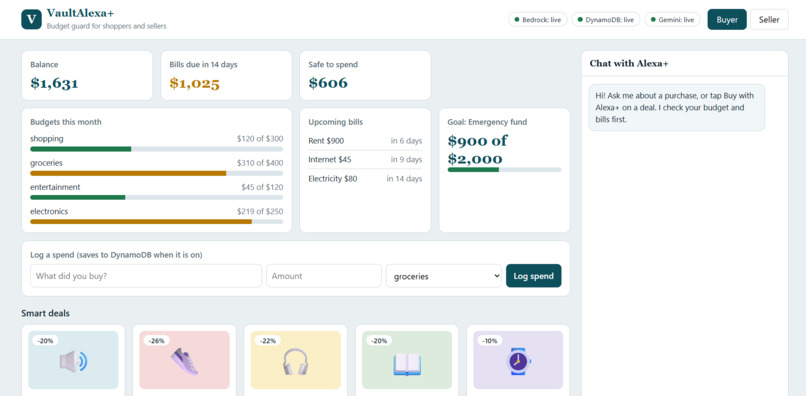
Task: Open the groceries category dropdown
Action: (444, 276)
